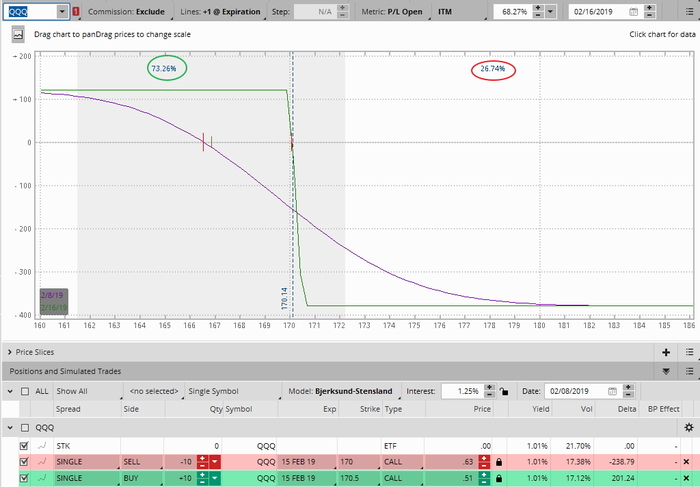The image size is (700, 487).
Task: Click the unlock icon next to Interest field
Action: point(504,391)
